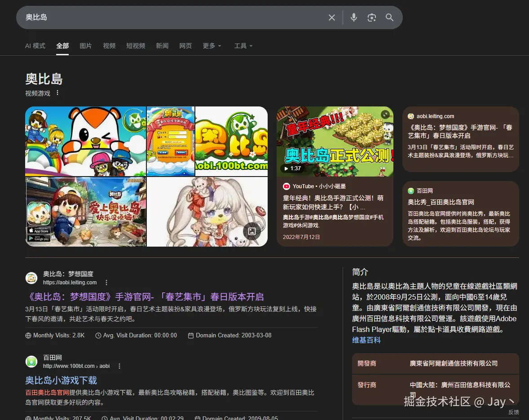Open options menu next to aobi.leiting.com result
The height and width of the screenshot is (420, 529).
(x=106, y=282)
